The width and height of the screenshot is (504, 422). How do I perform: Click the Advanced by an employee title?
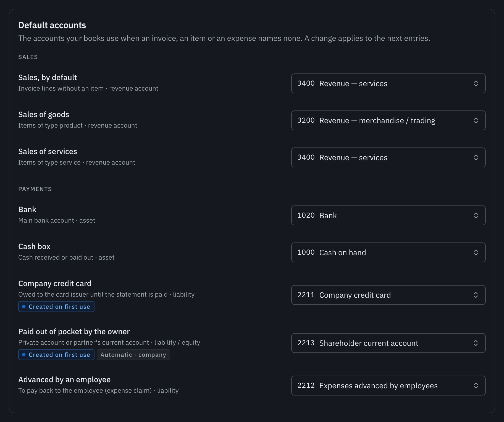[x=64, y=380]
